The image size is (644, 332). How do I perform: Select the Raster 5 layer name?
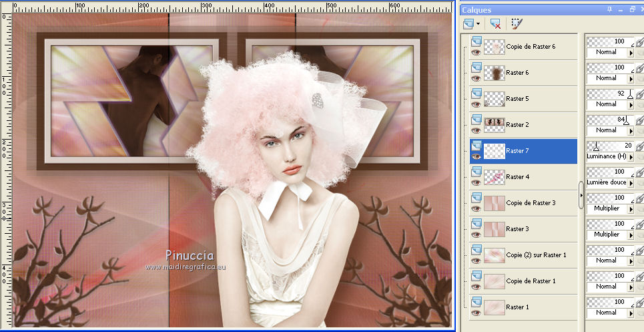[517, 99]
